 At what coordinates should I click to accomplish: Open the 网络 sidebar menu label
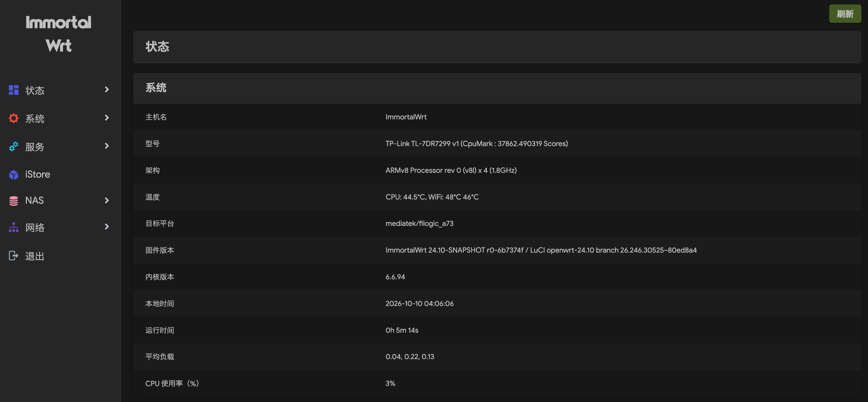(x=35, y=228)
